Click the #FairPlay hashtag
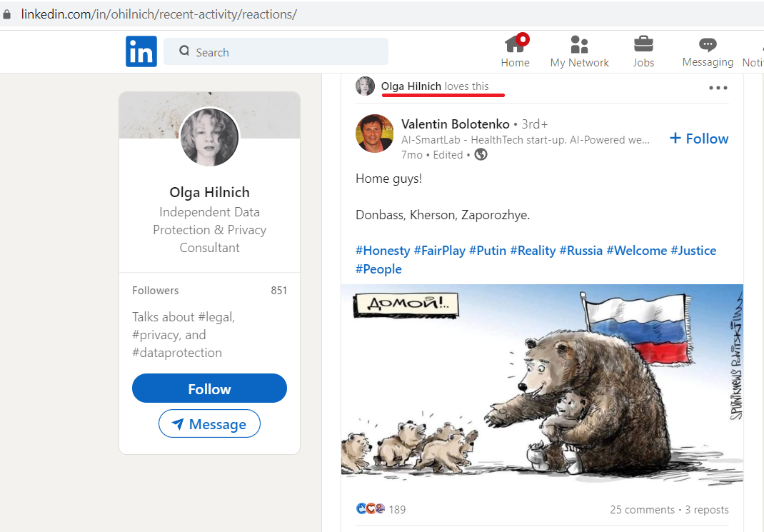764x532 pixels. pyautogui.click(x=440, y=251)
